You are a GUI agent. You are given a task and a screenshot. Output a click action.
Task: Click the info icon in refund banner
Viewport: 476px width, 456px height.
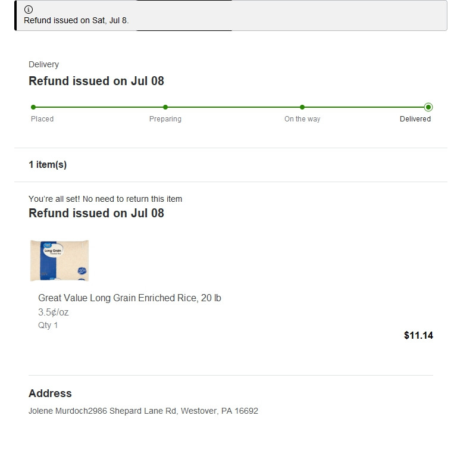29,10
